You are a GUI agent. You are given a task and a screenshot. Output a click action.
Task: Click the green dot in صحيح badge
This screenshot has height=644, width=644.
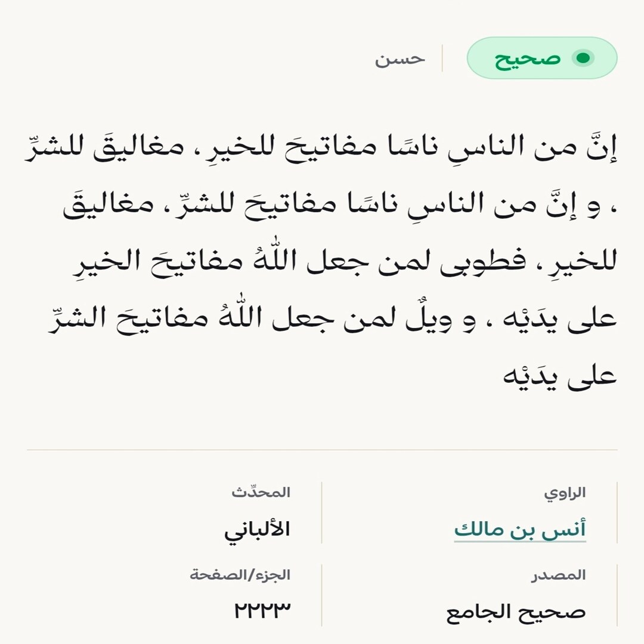583,58
